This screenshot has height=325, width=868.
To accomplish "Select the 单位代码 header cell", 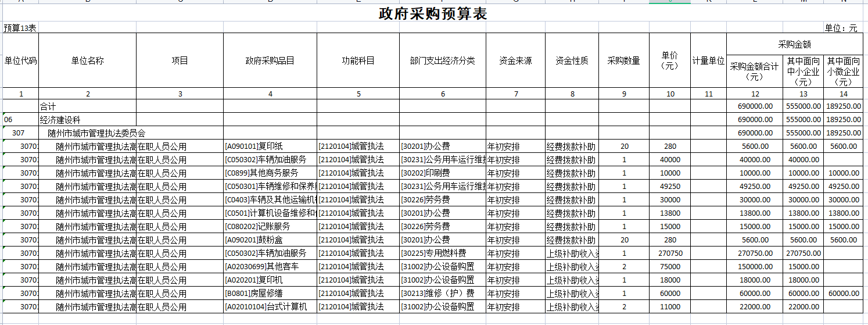I will [x=20, y=60].
